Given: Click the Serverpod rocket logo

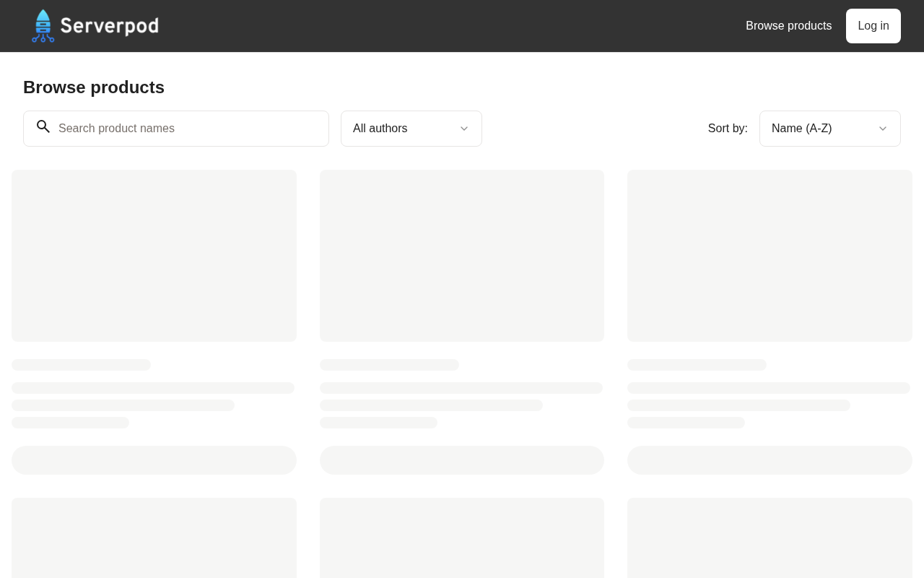Looking at the screenshot, I should (43, 26).
